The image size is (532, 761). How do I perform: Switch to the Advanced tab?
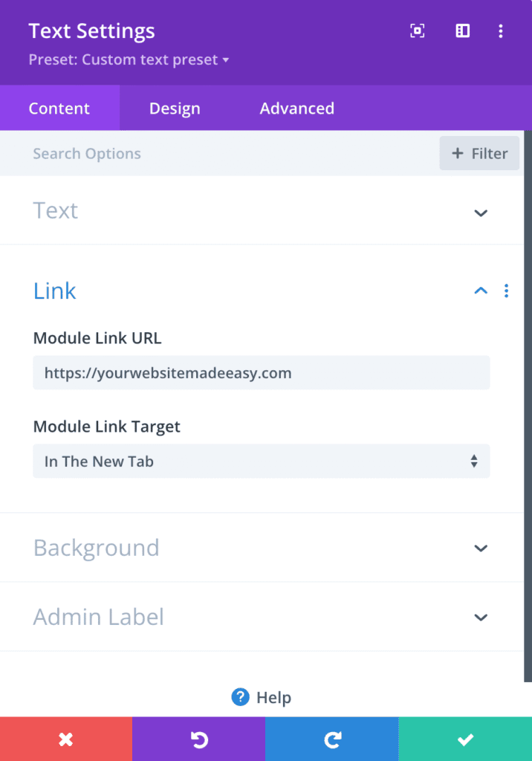coord(296,108)
